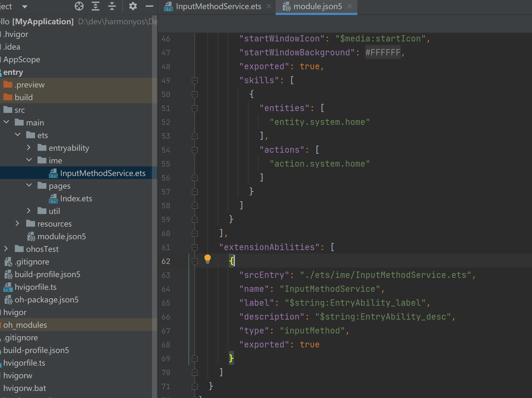Collapse the pages folder chevron
532x398 pixels.
(29, 186)
